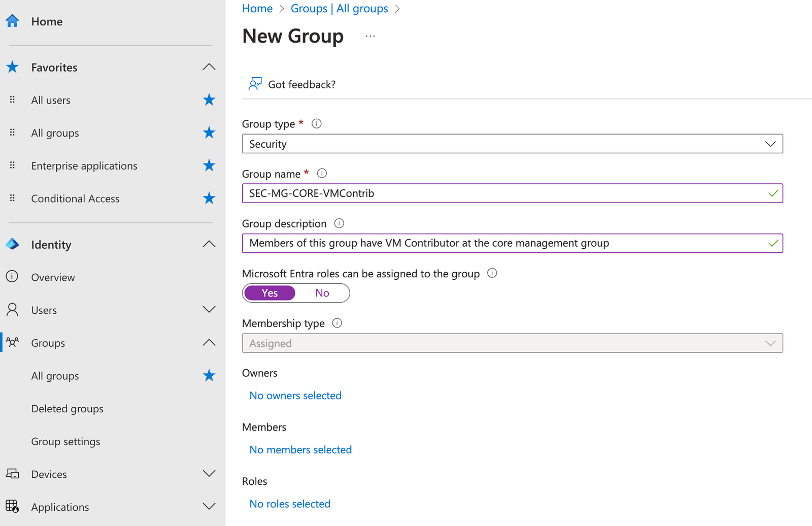Open the more options ellipsis by New Group
The height and width of the screenshot is (526, 812).
[370, 36]
